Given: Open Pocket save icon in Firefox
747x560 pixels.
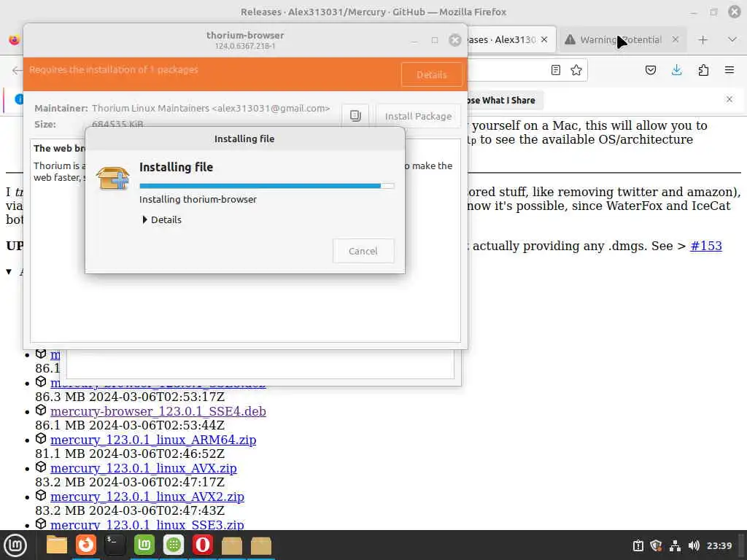Looking at the screenshot, I should point(650,71).
